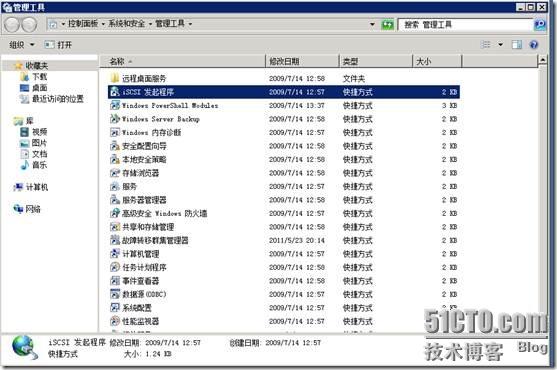Click the 3 KB size cell

[450, 105]
